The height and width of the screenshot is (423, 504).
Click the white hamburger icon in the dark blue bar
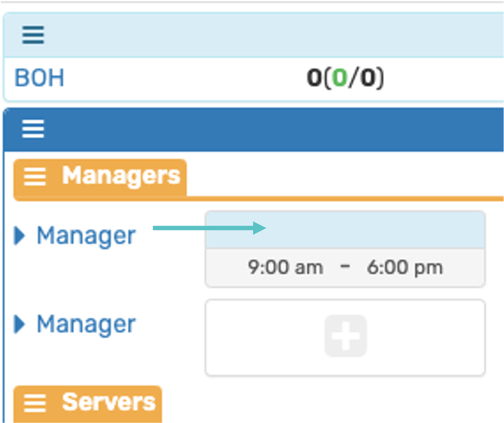pyautogui.click(x=33, y=129)
